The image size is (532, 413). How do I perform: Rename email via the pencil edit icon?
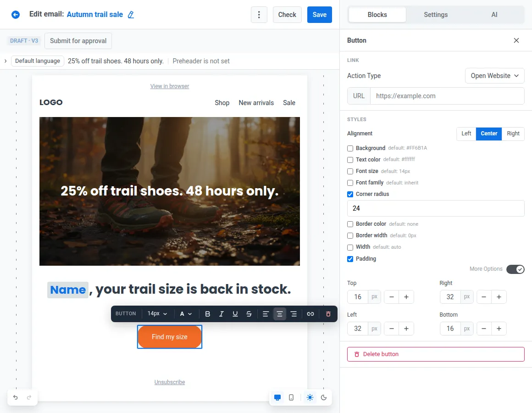point(131,15)
